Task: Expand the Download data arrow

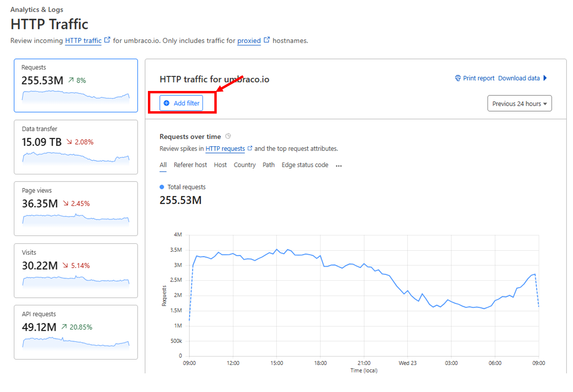Action: pyautogui.click(x=545, y=78)
